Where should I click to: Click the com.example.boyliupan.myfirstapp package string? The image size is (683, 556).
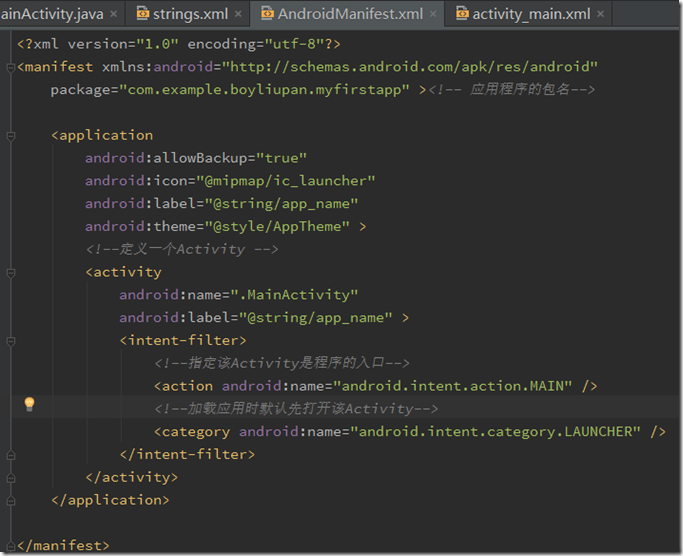[x=264, y=90]
